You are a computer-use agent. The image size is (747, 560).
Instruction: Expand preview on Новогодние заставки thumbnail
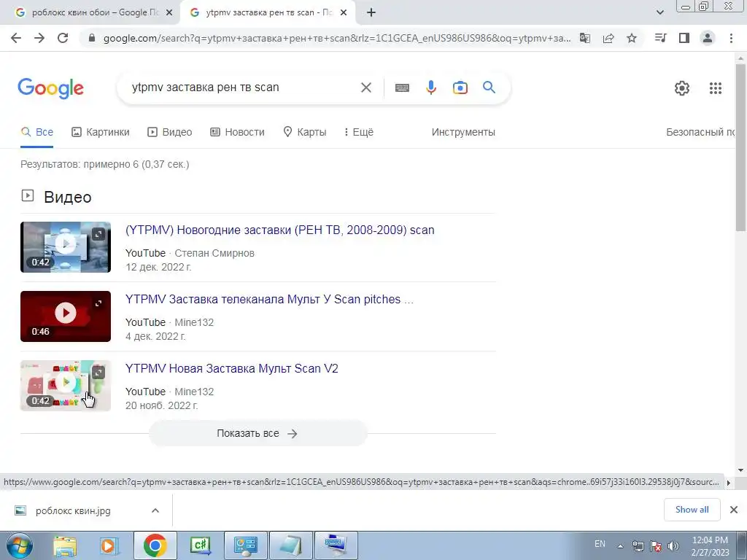[x=98, y=234]
